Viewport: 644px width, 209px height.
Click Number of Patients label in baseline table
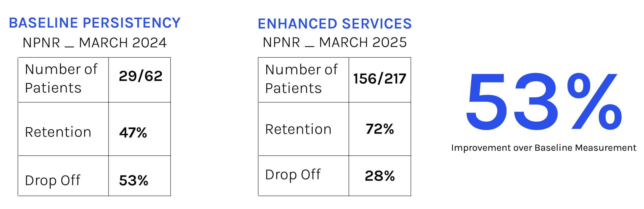[61, 78]
